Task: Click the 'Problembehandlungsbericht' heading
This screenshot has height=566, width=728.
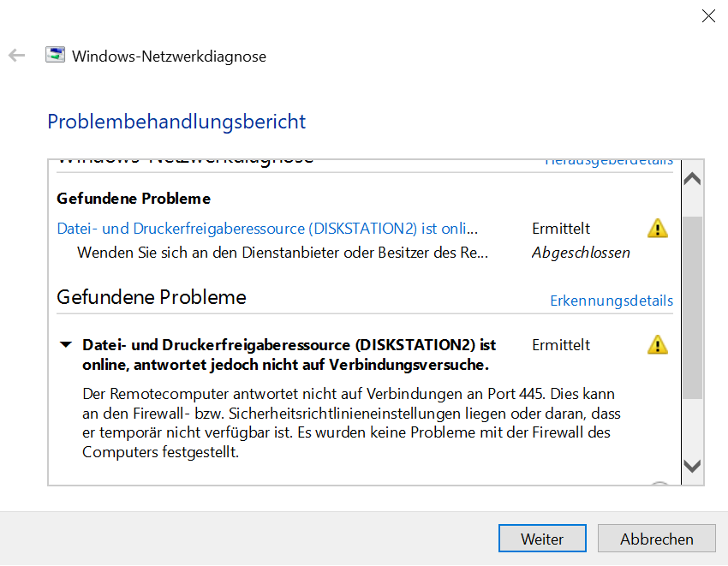Action: 176,122
